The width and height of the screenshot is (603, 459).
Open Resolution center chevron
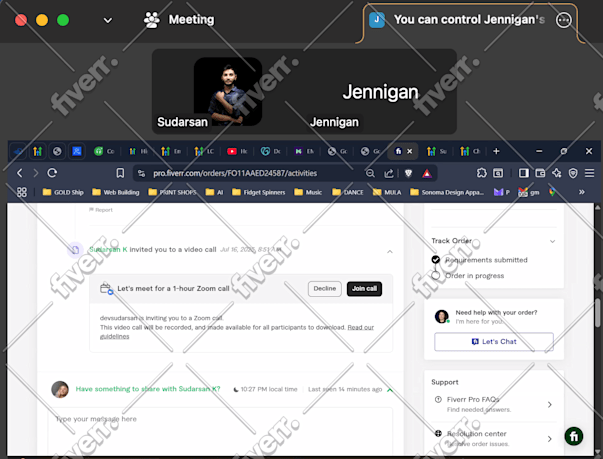point(550,439)
